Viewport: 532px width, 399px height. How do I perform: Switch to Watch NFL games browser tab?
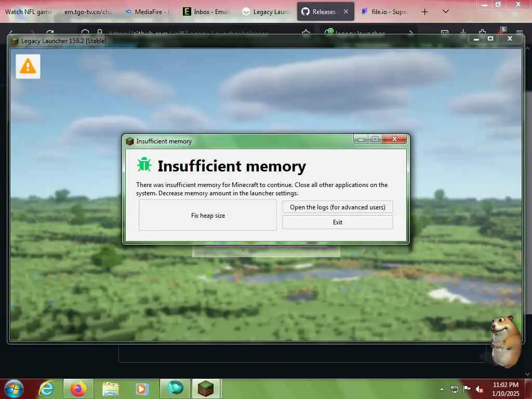tap(28, 12)
